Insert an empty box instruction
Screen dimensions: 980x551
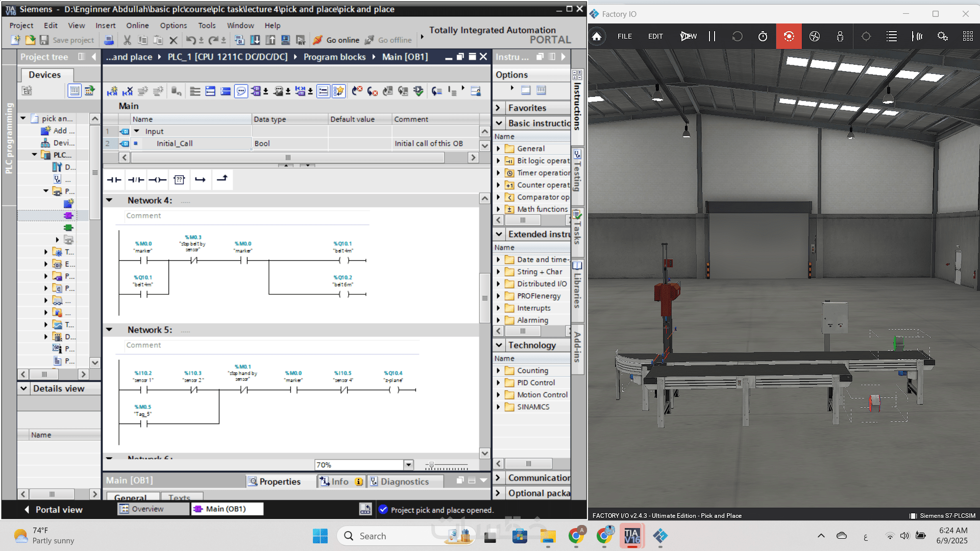pyautogui.click(x=179, y=180)
